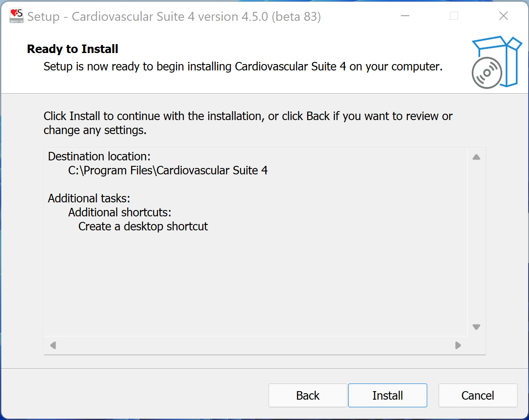
Task: Click the "Additional tasks:" line in summary
Action: pyautogui.click(x=89, y=199)
